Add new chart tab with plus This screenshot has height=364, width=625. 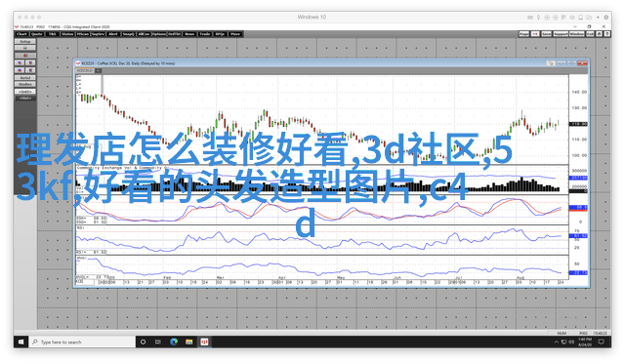click(98, 70)
